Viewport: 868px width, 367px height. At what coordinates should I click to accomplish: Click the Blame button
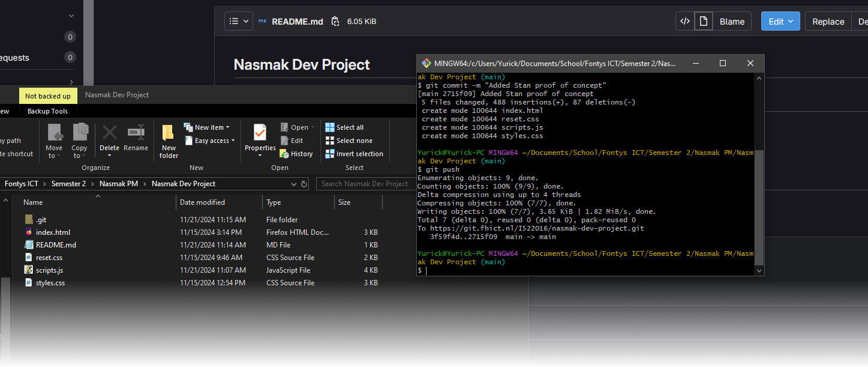click(x=732, y=22)
